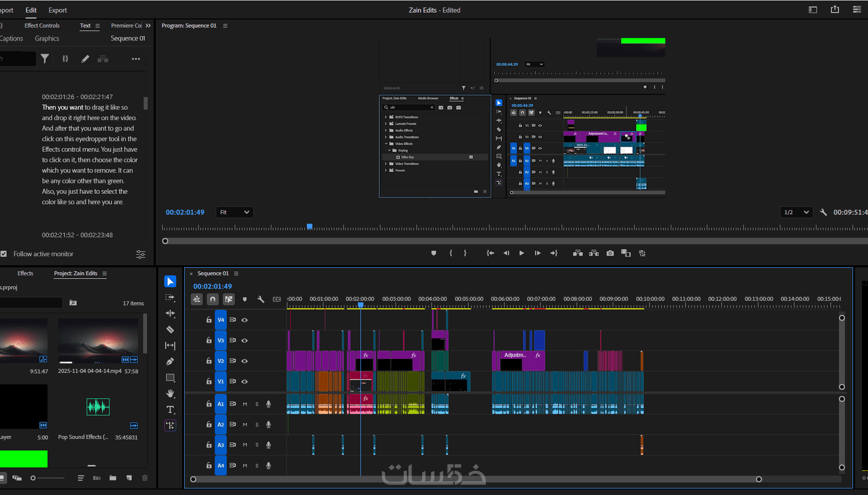Create new bin in Project panel
The image size is (868, 495).
[113, 478]
